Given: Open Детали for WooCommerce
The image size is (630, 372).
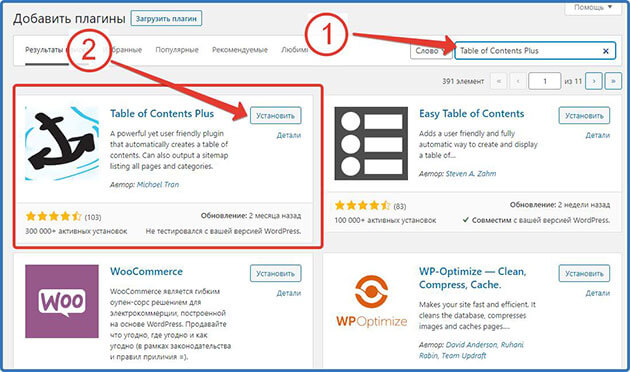Looking at the screenshot, I should pyautogui.click(x=289, y=293).
